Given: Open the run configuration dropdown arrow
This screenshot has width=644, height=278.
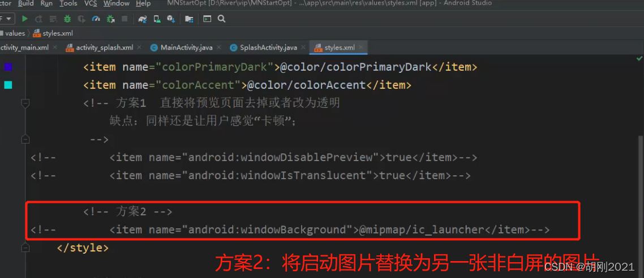Looking at the screenshot, I should (x=8, y=19).
